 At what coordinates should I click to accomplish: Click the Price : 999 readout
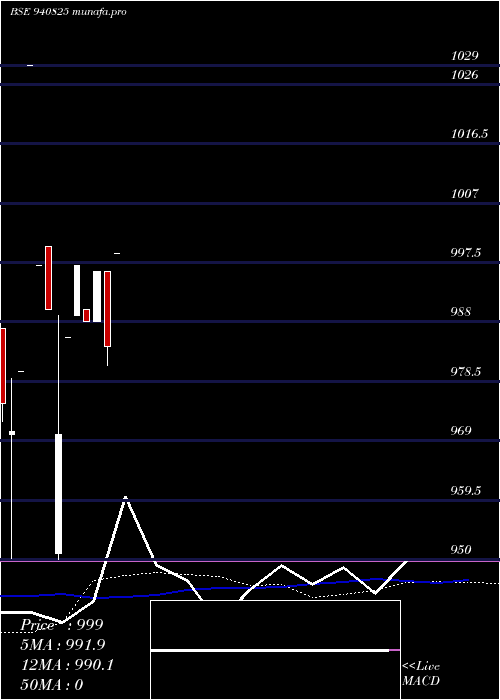click(x=62, y=625)
